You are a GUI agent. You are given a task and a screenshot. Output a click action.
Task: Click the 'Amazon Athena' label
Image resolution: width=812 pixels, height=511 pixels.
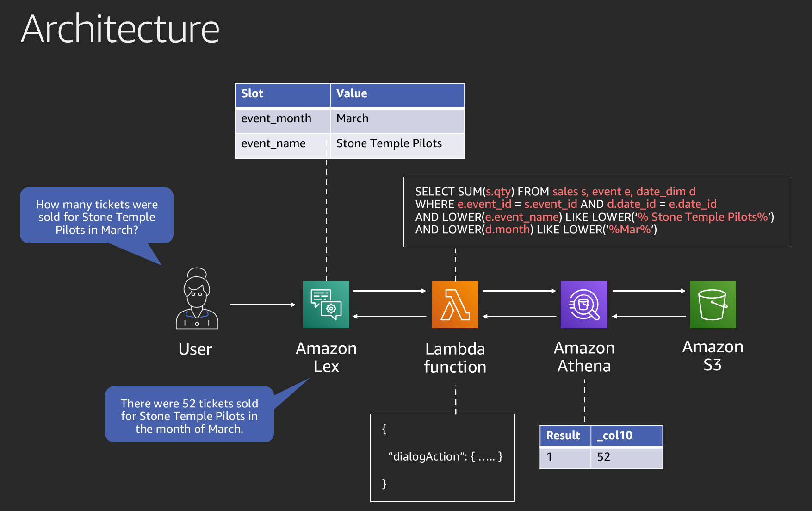pyautogui.click(x=584, y=357)
